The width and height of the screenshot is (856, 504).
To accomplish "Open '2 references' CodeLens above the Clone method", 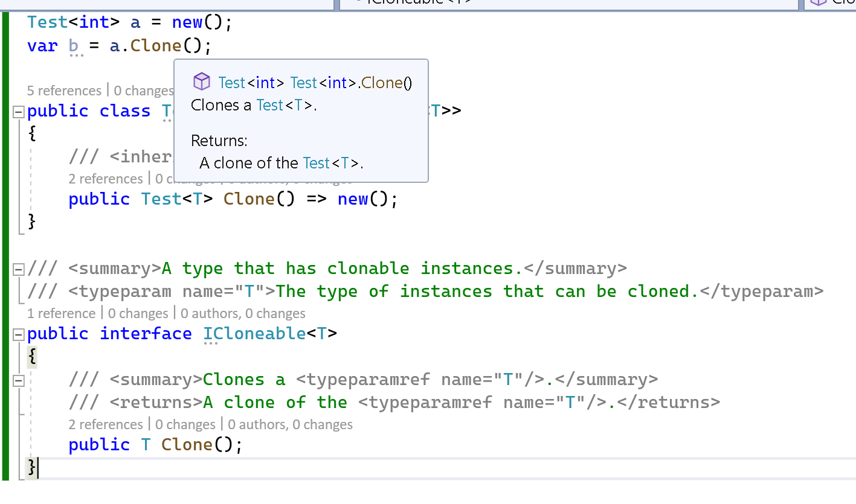I will [x=106, y=179].
